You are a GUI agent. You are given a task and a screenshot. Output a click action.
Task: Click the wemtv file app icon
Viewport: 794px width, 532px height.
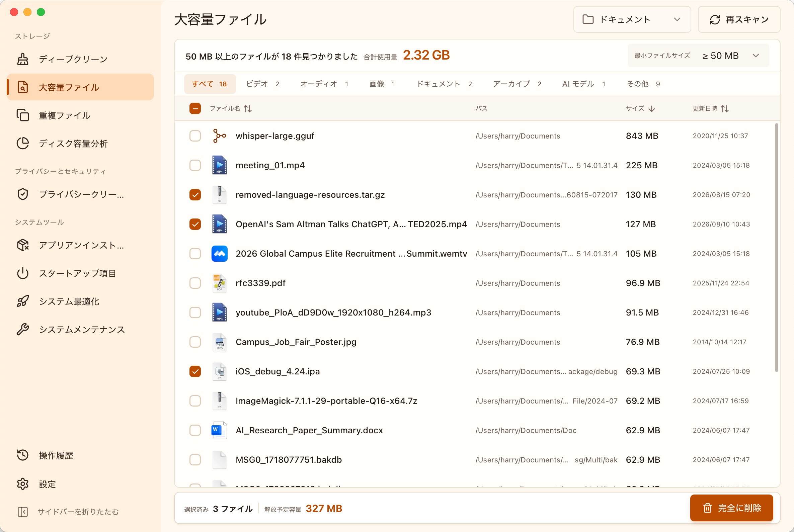(219, 253)
